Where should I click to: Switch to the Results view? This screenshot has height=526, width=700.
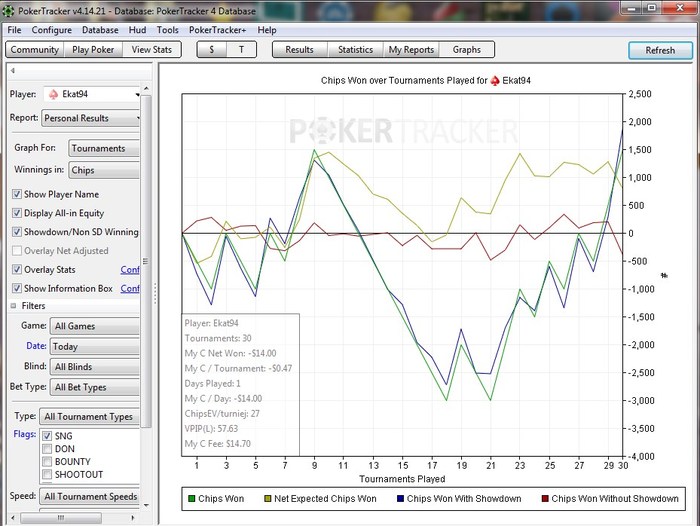300,50
